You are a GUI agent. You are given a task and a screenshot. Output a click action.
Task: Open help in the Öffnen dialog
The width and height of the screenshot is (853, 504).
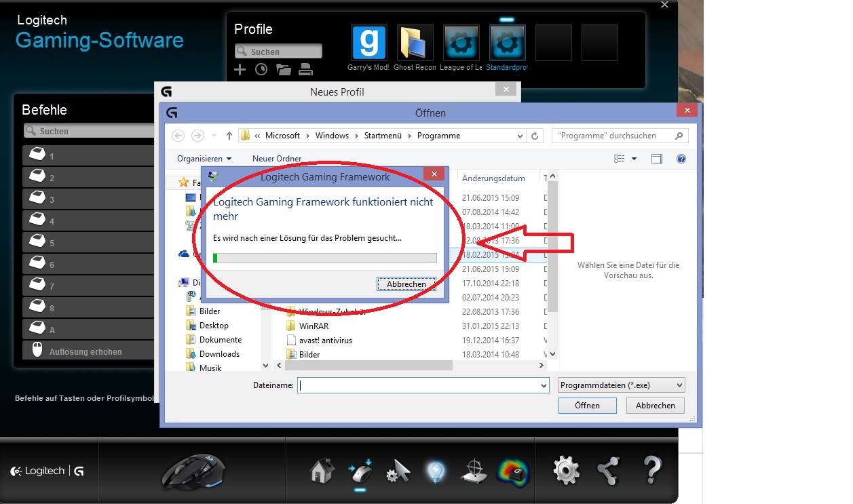[681, 159]
